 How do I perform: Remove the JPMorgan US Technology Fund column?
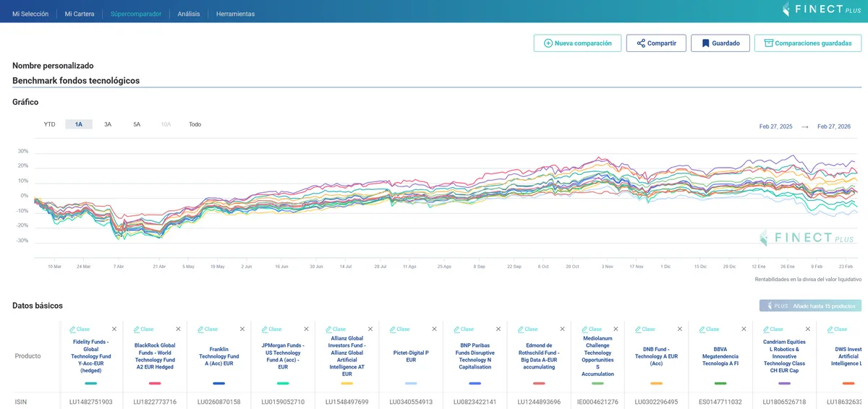click(x=306, y=330)
